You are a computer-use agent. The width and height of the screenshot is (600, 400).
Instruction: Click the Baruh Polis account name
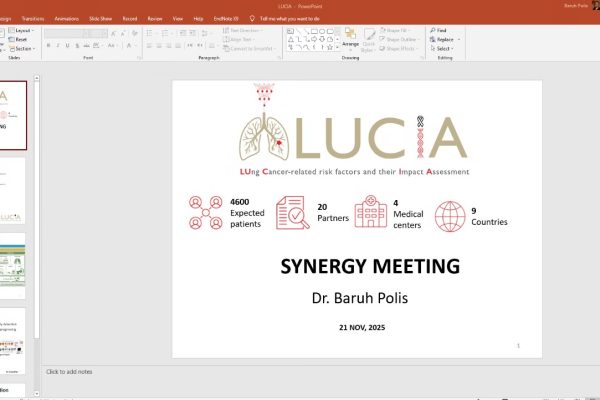pos(576,5)
